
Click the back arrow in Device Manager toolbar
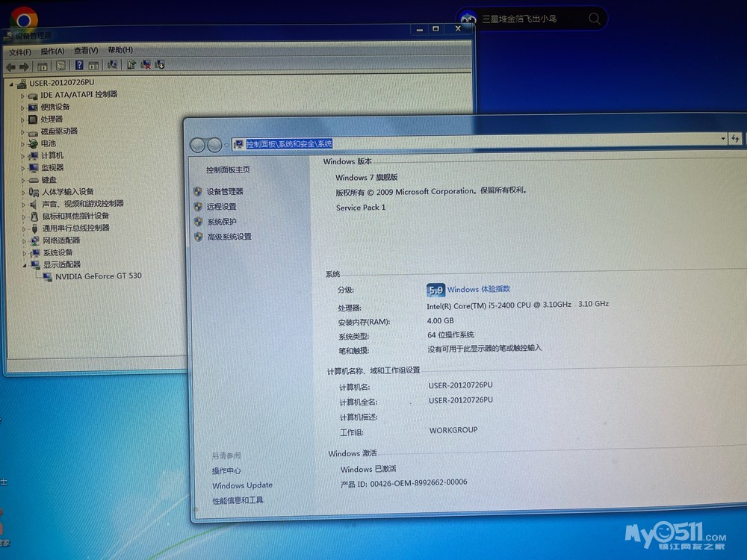[x=10, y=66]
